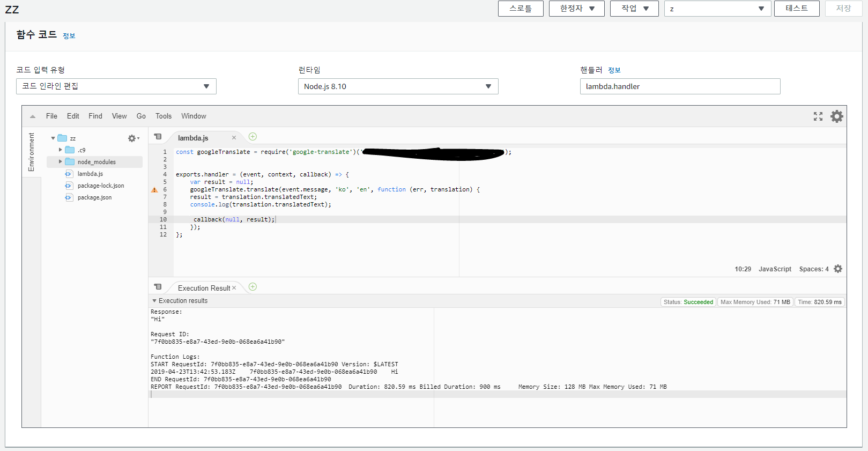Click the warning icon on line 6
This screenshot has height=451, width=868.
[154, 190]
